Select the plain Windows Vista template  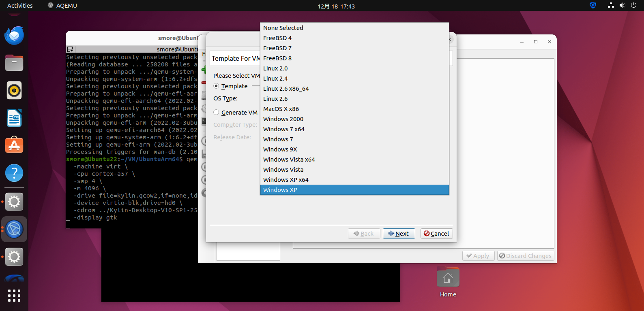(x=354, y=170)
